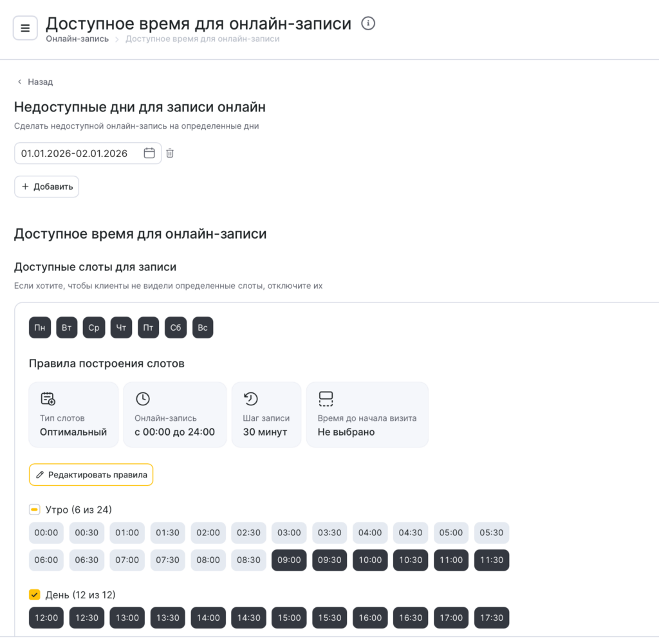Click the booking step timer icon

pyautogui.click(x=250, y=399)
